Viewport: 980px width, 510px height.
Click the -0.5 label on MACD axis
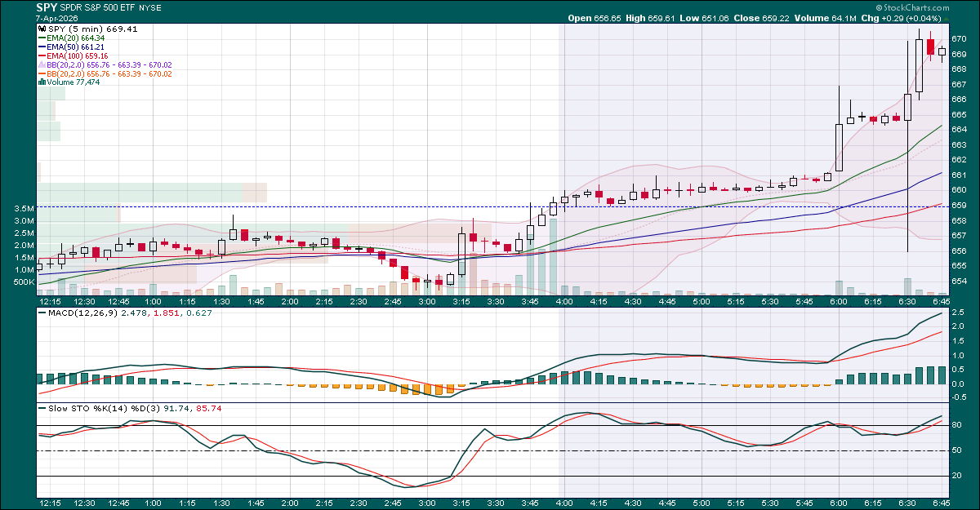[x=959, y=397]
